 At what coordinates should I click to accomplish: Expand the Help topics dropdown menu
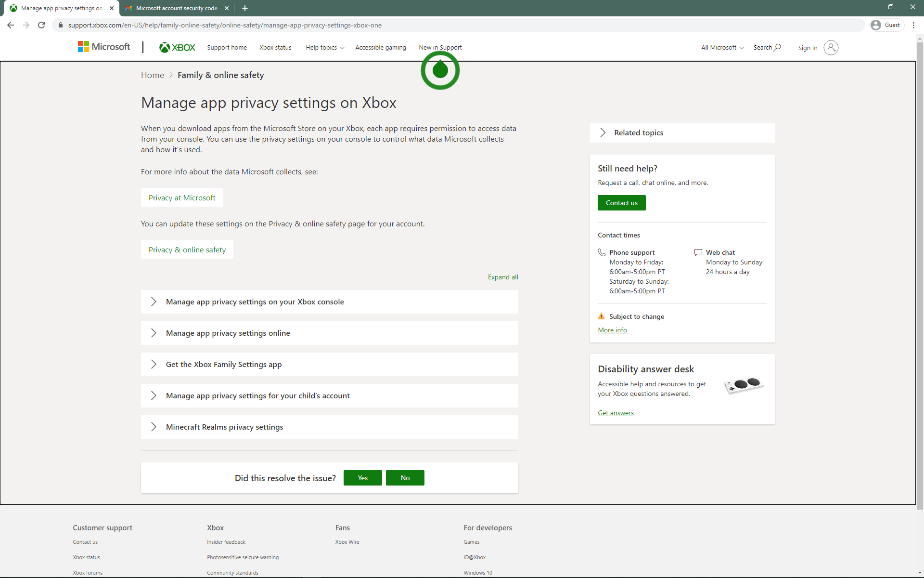(x=324, y=47)
